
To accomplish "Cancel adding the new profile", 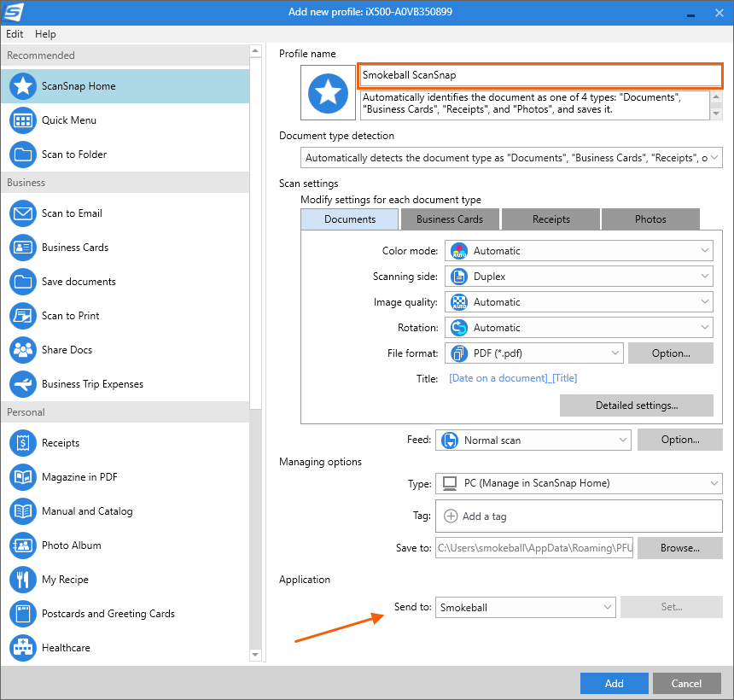I will (686, 684).
